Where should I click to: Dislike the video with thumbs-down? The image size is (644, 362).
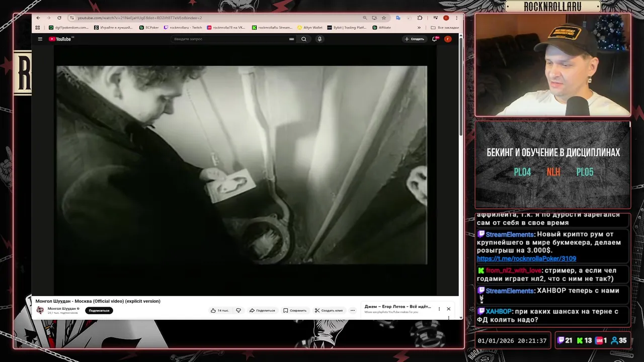tap(238, 311)
